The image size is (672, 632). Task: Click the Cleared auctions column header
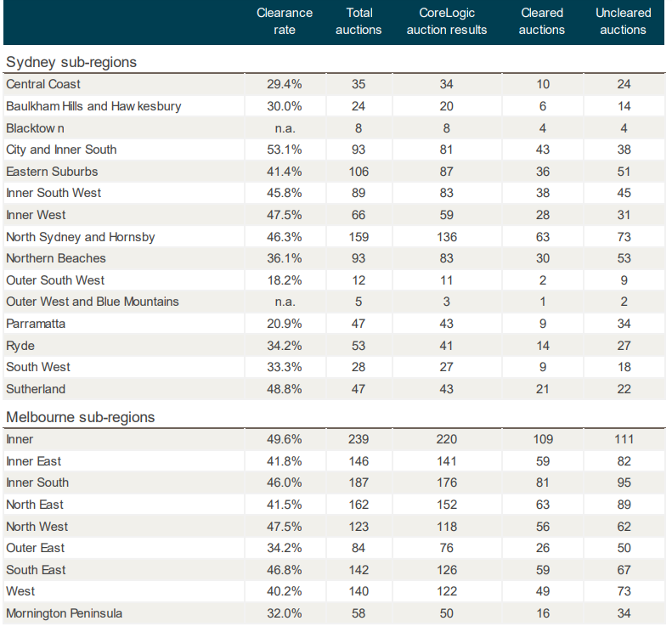click(x=542, y=21)
